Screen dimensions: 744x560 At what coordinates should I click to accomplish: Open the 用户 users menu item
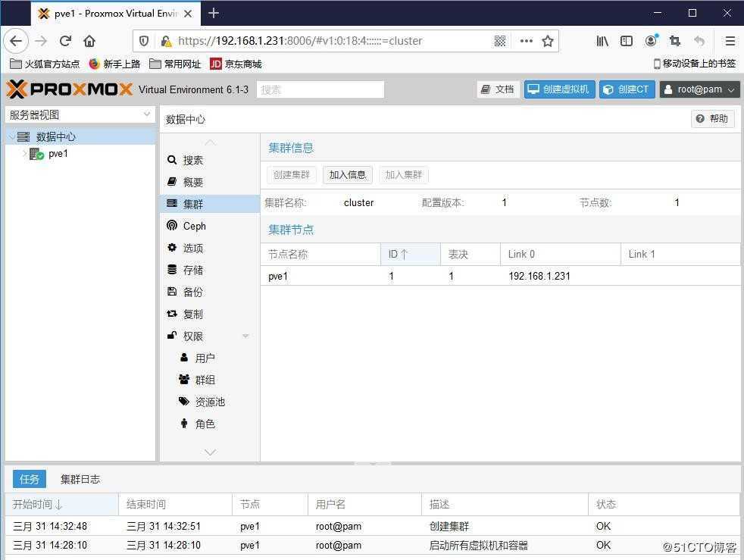[210, 358]
